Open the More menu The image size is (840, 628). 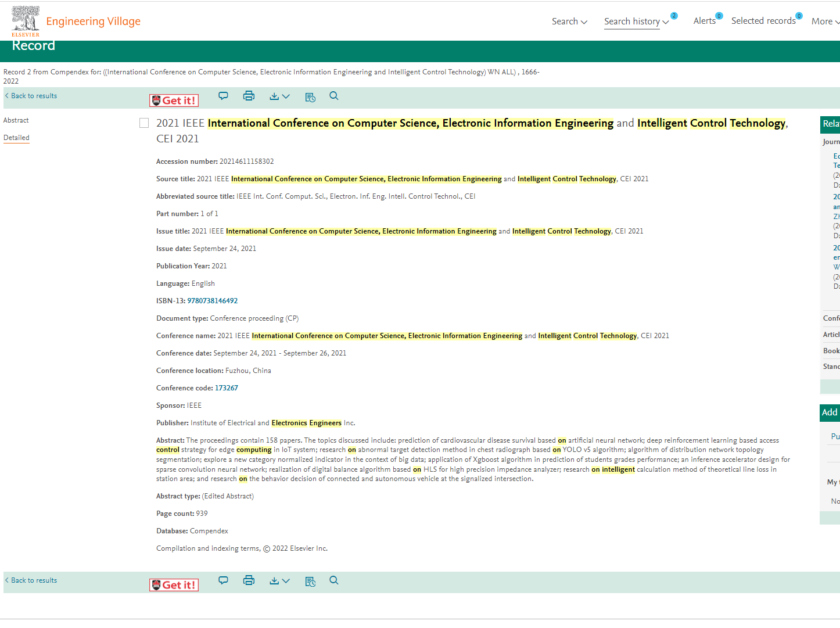(825, 21)
